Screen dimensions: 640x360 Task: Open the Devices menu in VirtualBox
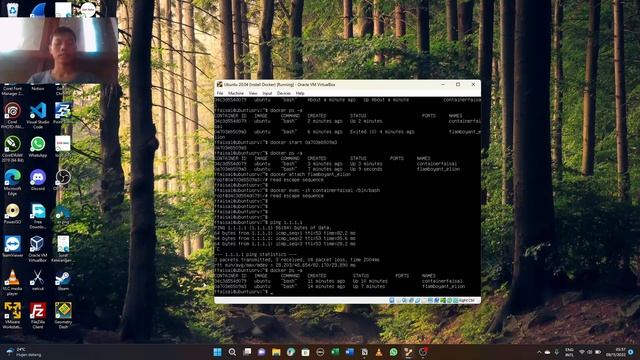coord(284,93)
